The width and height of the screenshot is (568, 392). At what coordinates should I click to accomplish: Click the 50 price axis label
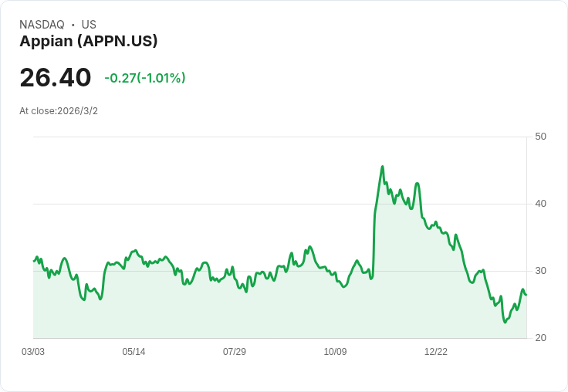tap(540, 137)
